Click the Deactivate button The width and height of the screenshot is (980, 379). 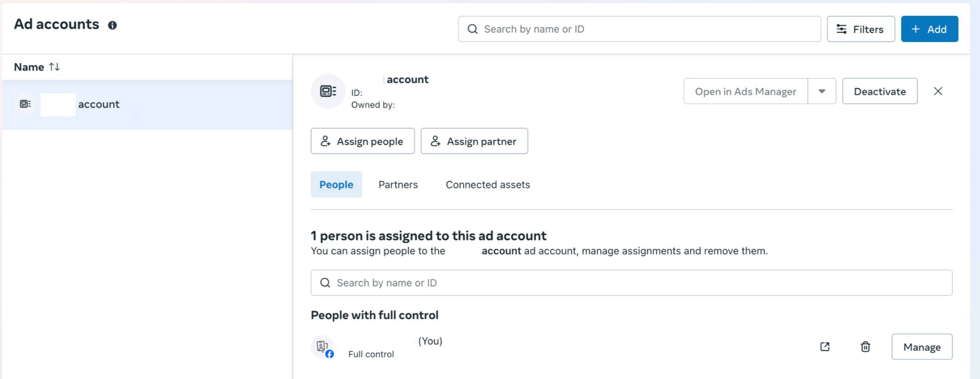[x=880, y=91]
